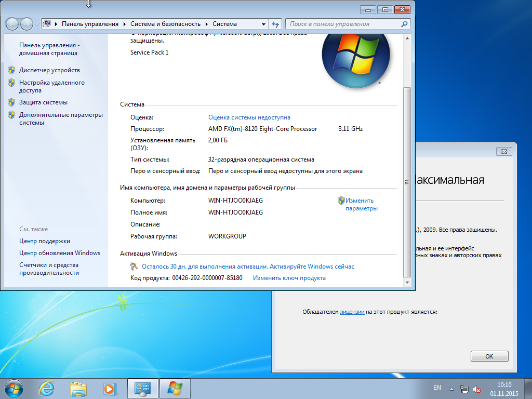Open Настройка удаленного доступа
Viewport: 532px width, 399px height.
52,87
